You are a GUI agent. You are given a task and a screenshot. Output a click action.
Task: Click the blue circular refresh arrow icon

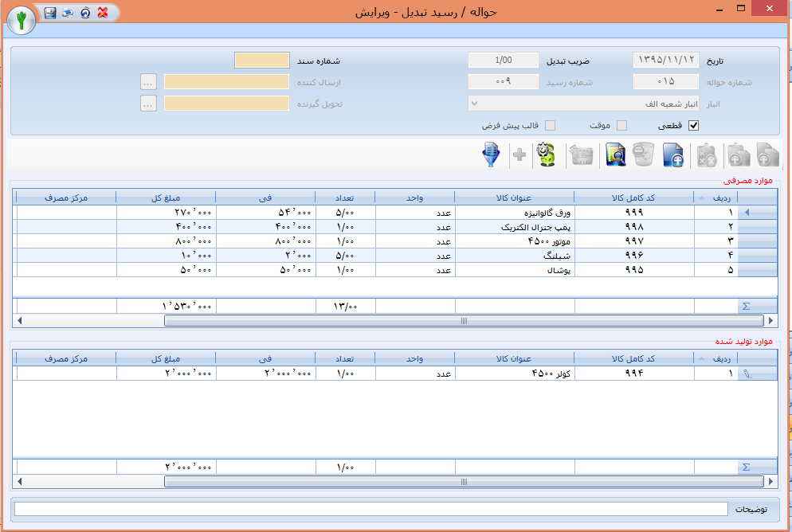pos(84,13)
